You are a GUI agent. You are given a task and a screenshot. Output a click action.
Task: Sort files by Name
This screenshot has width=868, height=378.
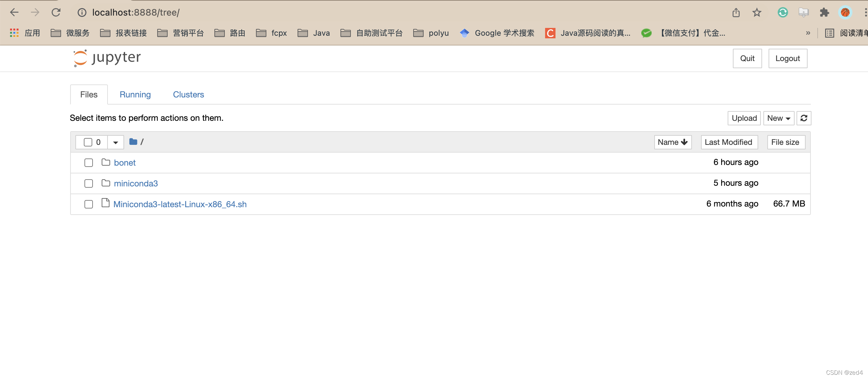[672, 142]
